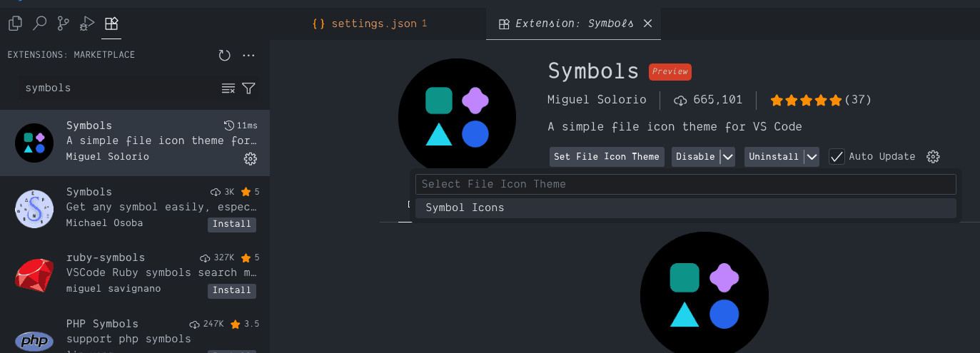This screenshot has height=353, width=980.
Task: Install the ruby-symbols extension
Action: coord(232,290)
